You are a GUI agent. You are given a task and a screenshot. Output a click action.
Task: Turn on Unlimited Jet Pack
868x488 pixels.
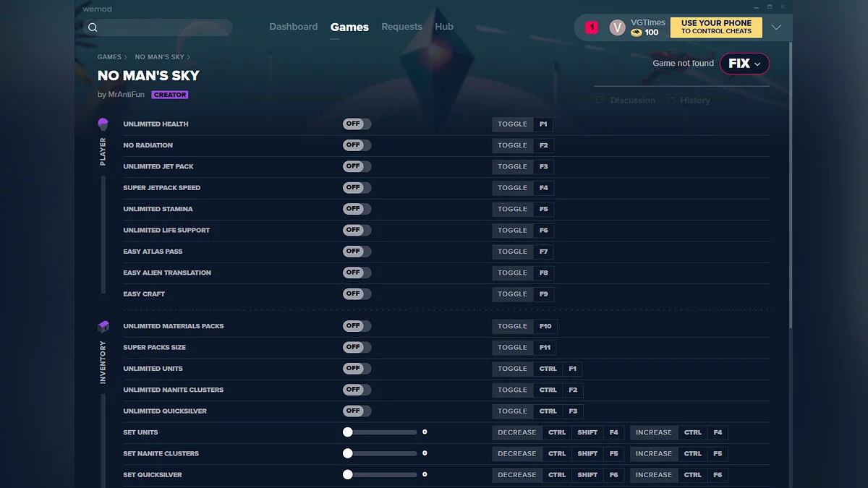click(x=357, y=166)
